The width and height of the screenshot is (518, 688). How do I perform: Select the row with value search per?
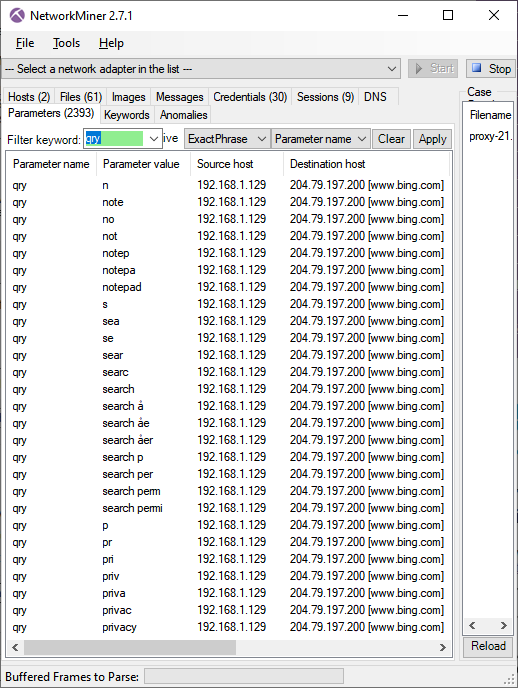229,474
